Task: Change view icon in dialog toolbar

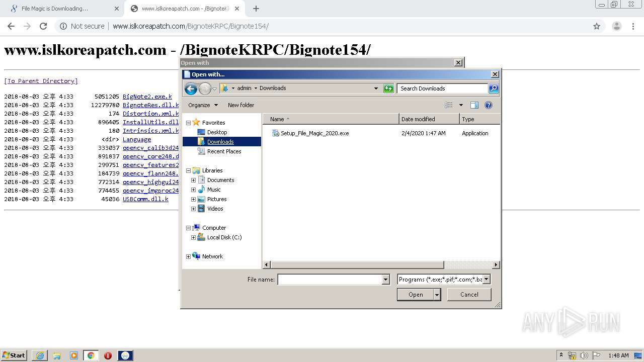Action: coord(449,105)
